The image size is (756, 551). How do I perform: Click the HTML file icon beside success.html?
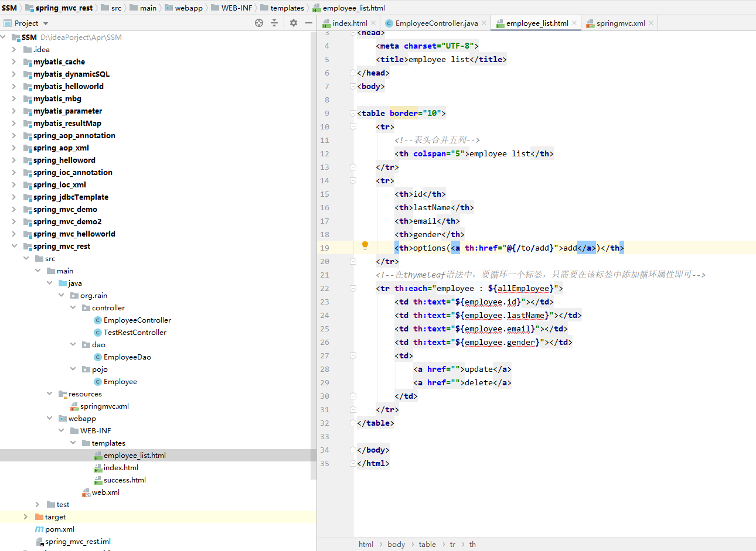[98, 480]
